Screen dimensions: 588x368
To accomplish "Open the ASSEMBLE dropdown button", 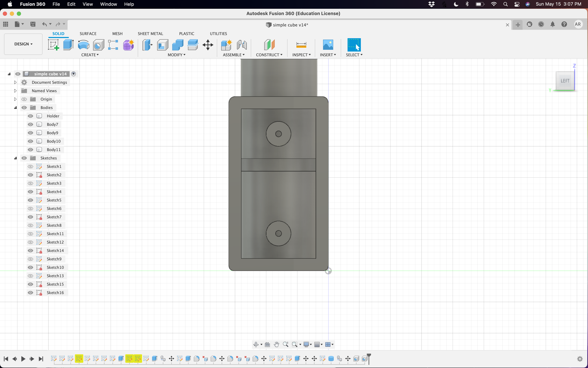I will (x=233, y=55).
